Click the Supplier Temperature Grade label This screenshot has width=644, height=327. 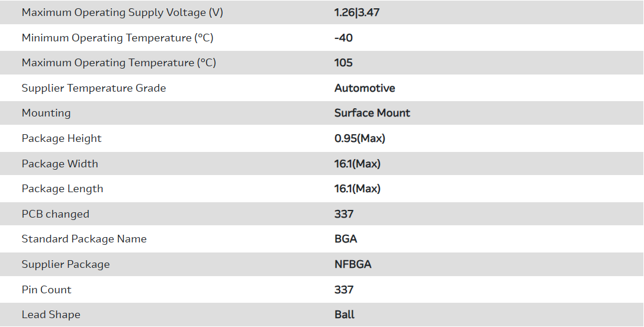[x=94, y=88]
